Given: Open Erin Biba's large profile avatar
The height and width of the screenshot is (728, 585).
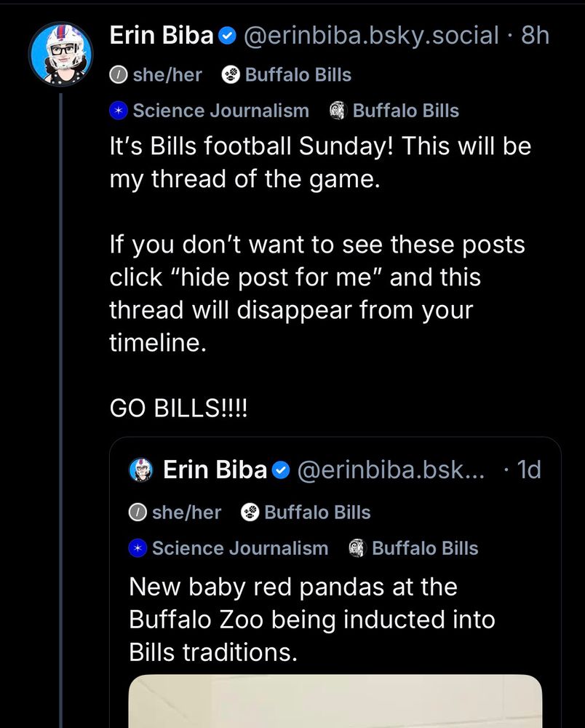Looking at the screenshot, I should (61, 54).
